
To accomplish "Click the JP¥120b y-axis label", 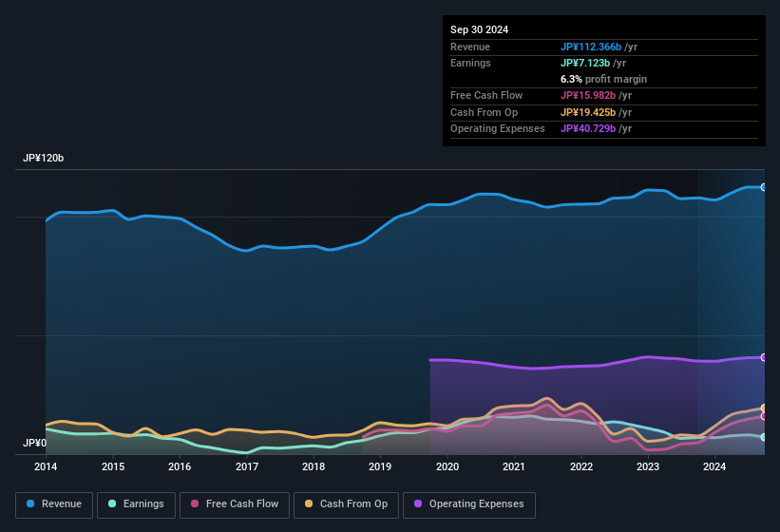I will tap(44, 158).
